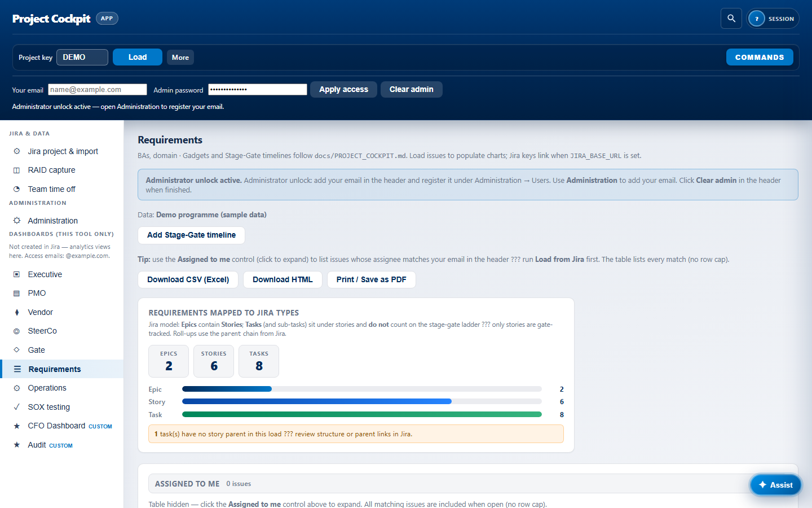Focus the Project key field
Screen dimensions: 812x508
(82, 57)
